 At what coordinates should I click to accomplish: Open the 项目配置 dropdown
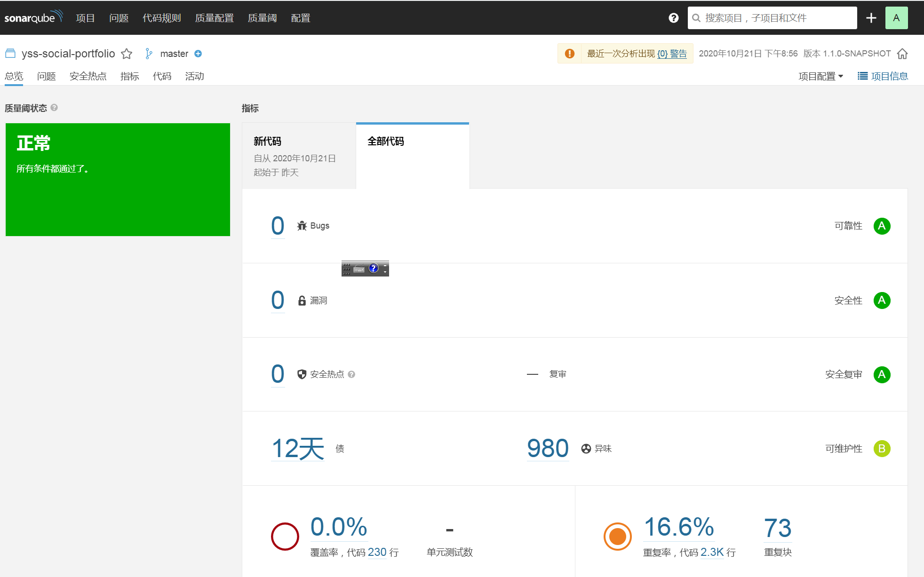click(820, 76)
